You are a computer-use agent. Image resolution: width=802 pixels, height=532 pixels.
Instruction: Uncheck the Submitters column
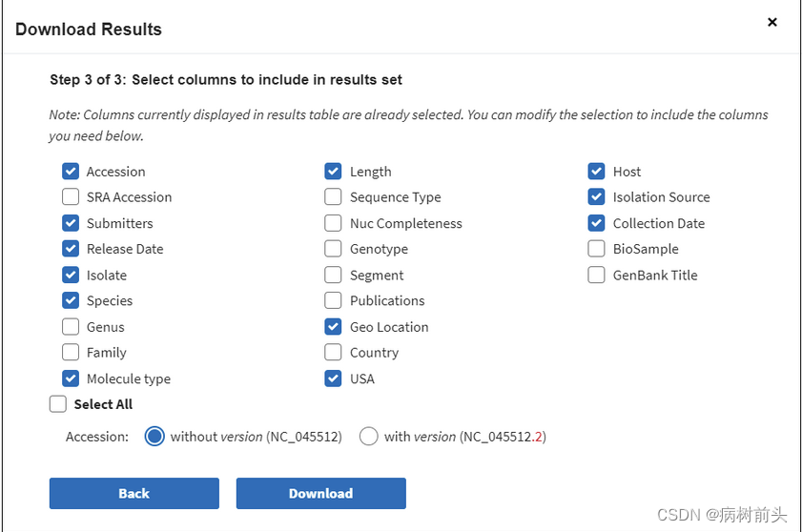coord(71,223)
